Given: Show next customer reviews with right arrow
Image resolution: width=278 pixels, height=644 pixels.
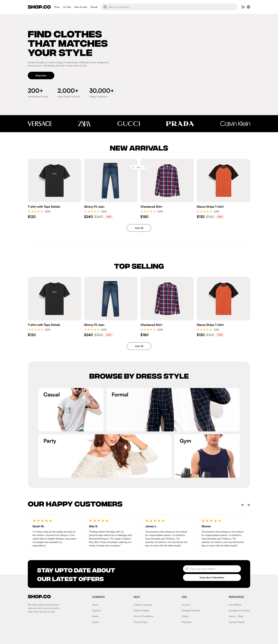Looking at the screenshot, I should click(x=248, y=505).
